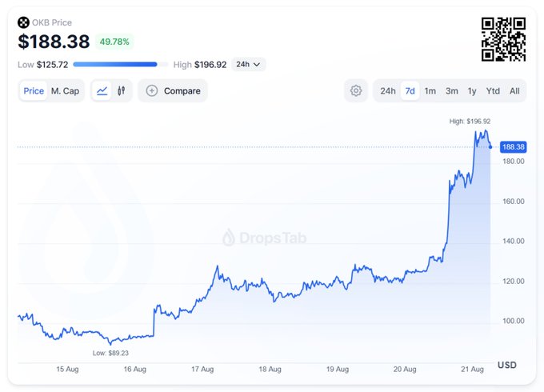Show the 1y price range
This screenshot has width=544, height=392.
point(472,91)
